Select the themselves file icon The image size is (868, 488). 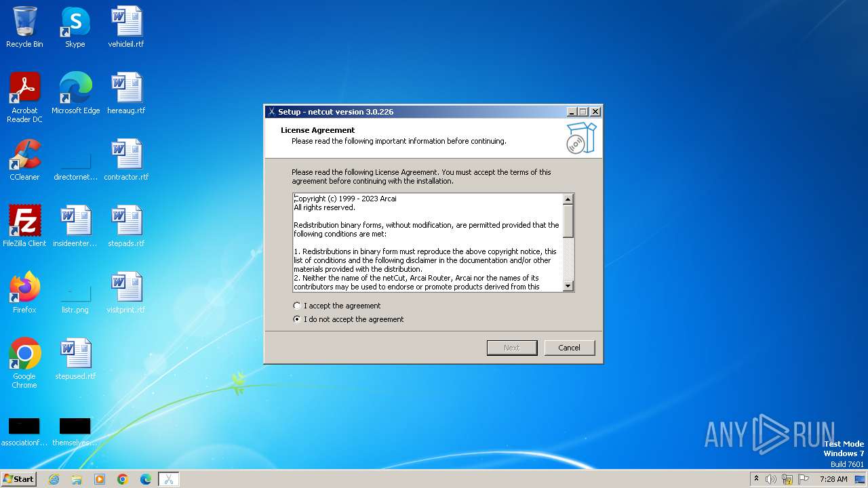point(75,432)
